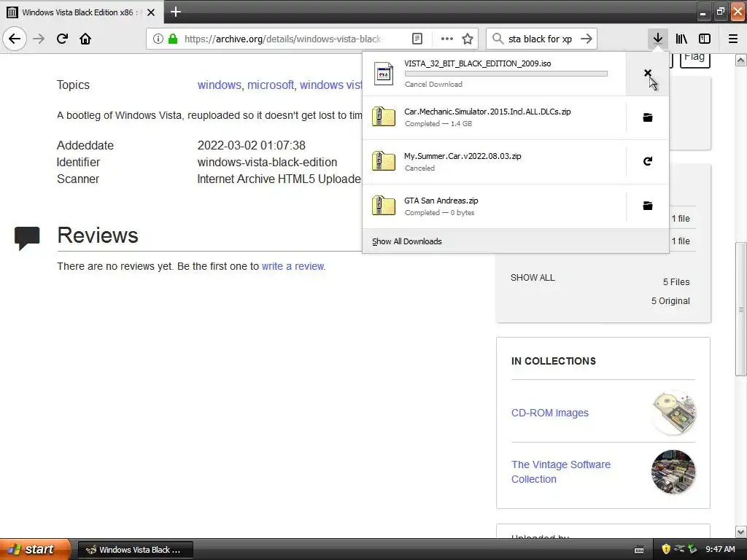Click the security shield tray icon
Image resolution: width=747 pixels, height=560 pixels.
[x=665, y=549]
